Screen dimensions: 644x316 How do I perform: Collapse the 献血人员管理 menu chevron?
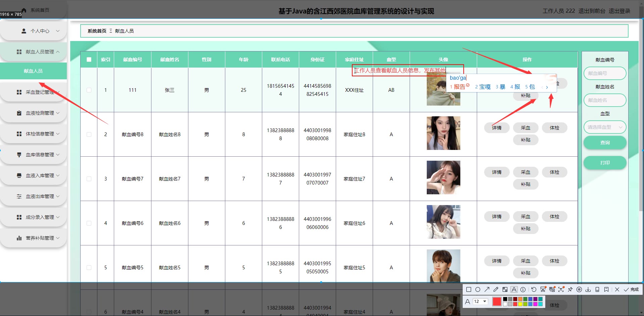[58, 52]
